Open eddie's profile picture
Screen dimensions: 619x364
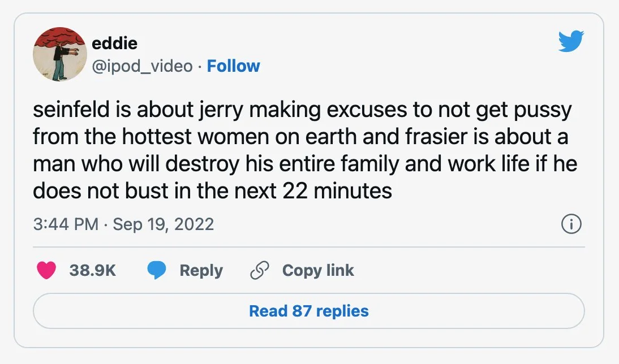coord(59,54)
